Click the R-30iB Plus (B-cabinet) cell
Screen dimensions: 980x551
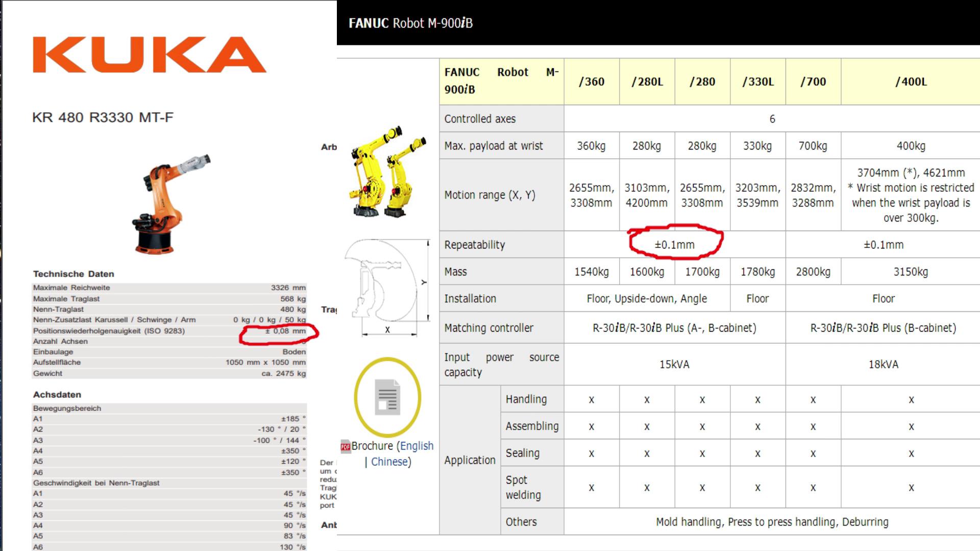(884, 328)
